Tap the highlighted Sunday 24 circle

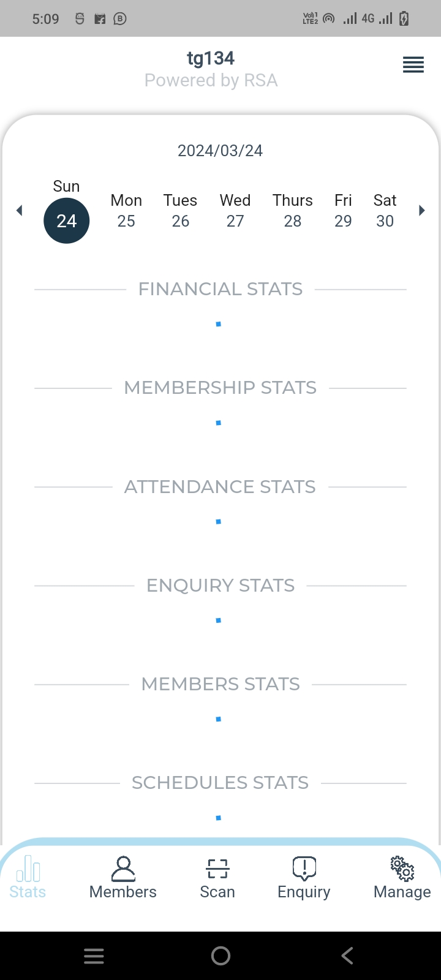pyautogui.click(x=67, y=221)
